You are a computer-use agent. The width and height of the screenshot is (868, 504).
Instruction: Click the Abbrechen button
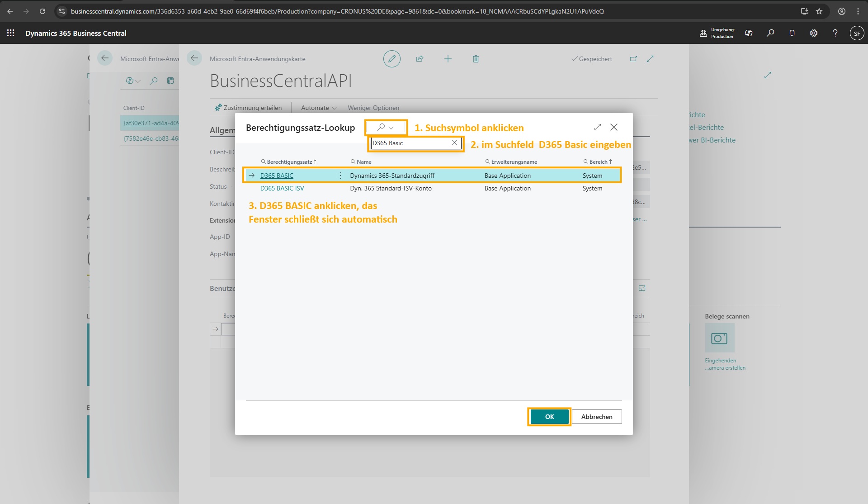point(597,417)
